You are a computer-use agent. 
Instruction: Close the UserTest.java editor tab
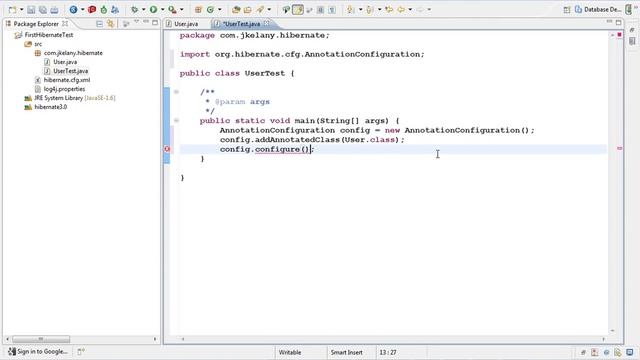(267, 24)
